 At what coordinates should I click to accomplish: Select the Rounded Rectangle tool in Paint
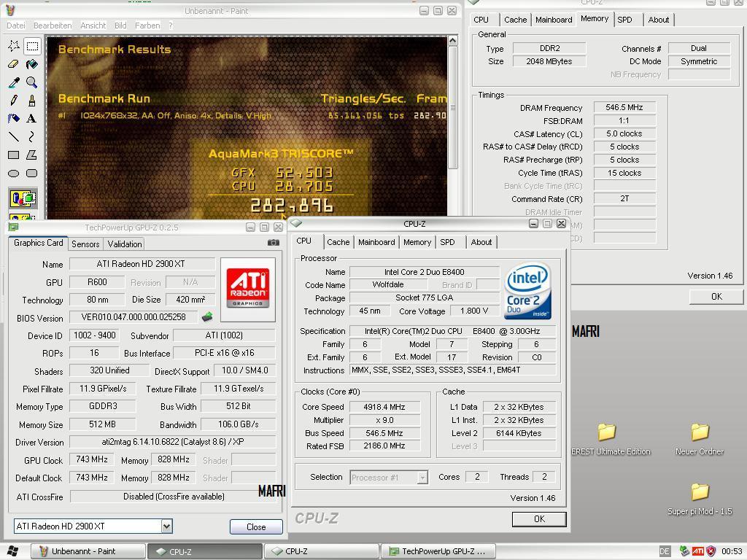32,173
